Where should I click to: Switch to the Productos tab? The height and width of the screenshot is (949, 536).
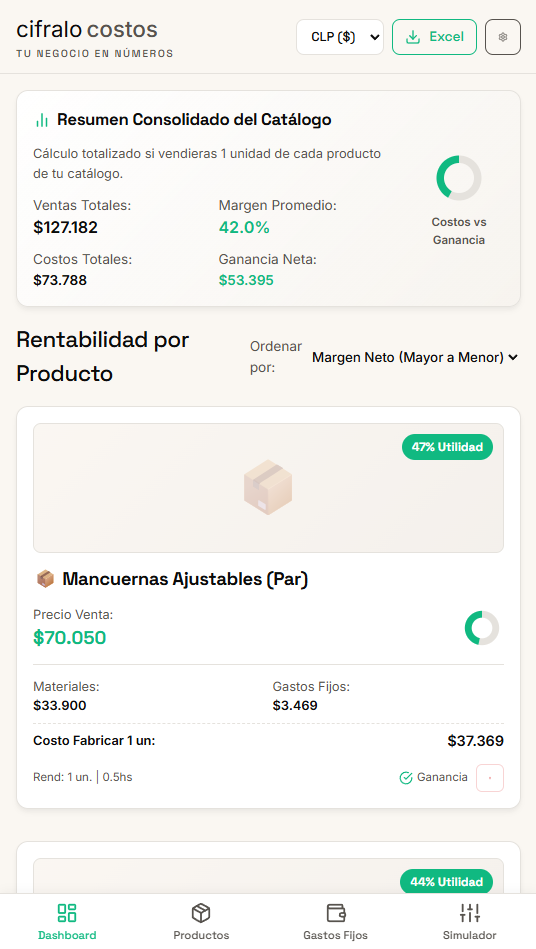point(201,922)
